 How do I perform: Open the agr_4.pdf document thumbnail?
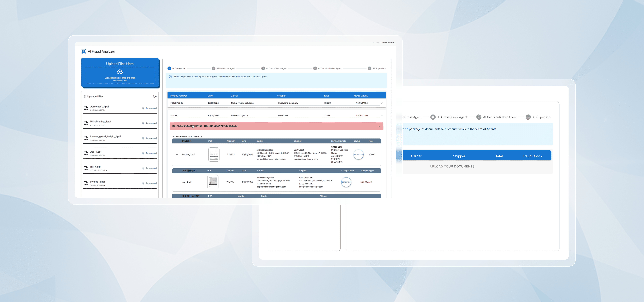pos(213,182)
